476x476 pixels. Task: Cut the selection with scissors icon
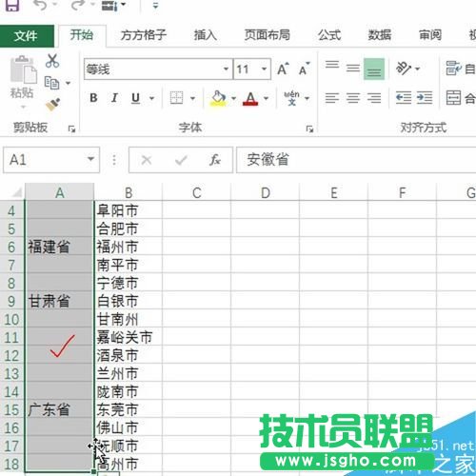coord(52,61)
